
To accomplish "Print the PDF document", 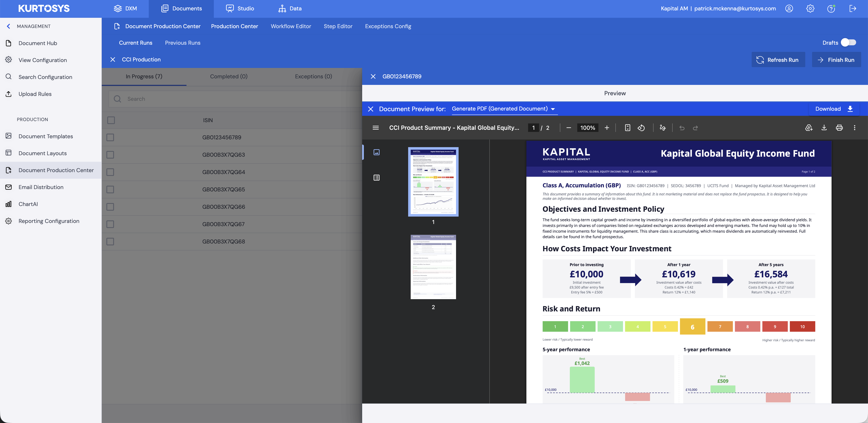I will tap(839, 128).
